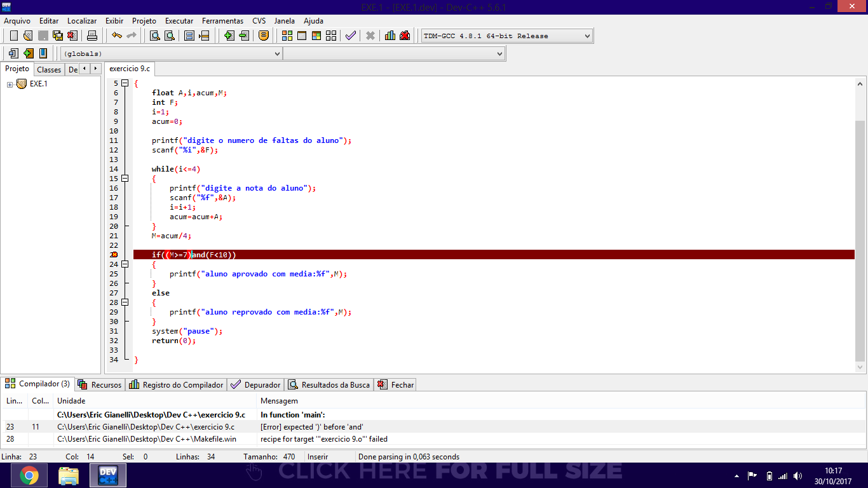
Task: Click the Print toolbar icon
Action: point(92,36)
